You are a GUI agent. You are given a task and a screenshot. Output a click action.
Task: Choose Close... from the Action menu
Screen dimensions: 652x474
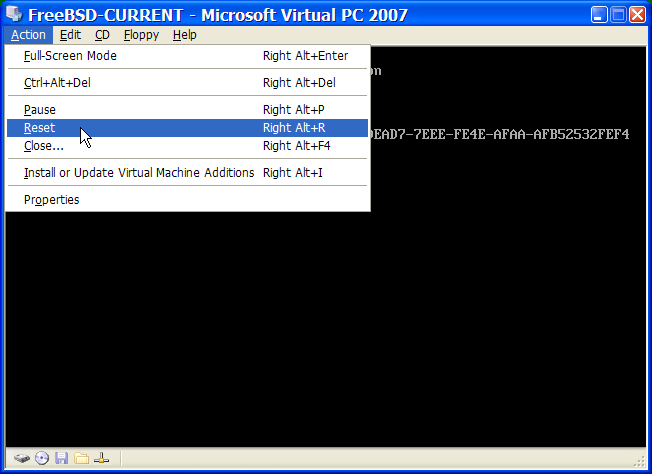(188, 146)
